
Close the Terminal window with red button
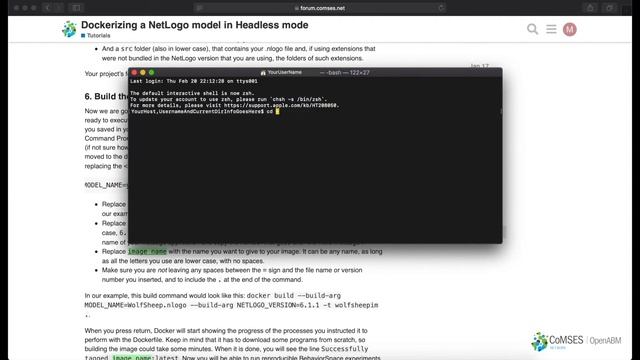pos(134,72)
